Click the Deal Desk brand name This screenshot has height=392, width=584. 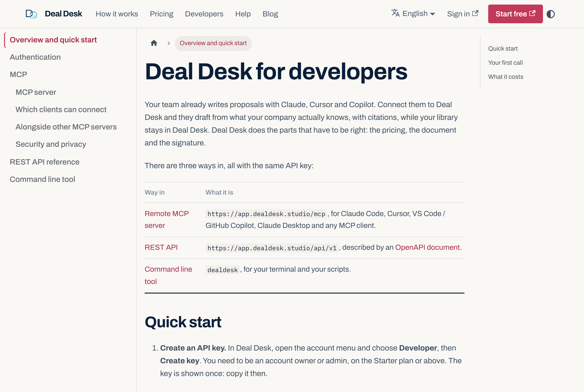pyautogui.click(x=63, y=14)
